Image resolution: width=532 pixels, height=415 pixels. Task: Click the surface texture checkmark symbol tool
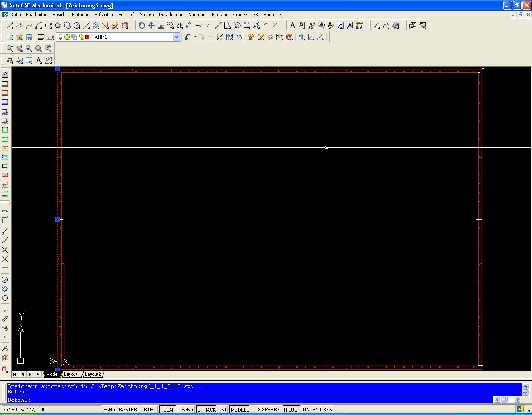(x=377, y=25)
